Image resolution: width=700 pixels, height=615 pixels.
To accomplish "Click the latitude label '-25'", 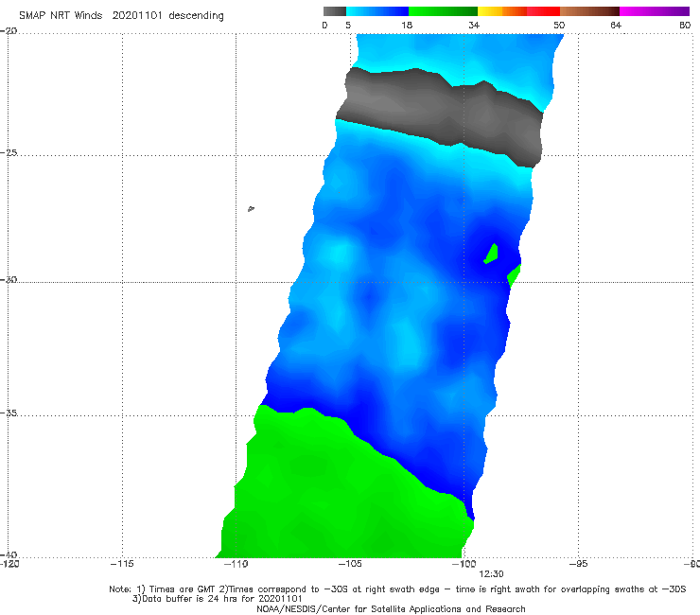I will pyautogui.click(x=9, y=152).
